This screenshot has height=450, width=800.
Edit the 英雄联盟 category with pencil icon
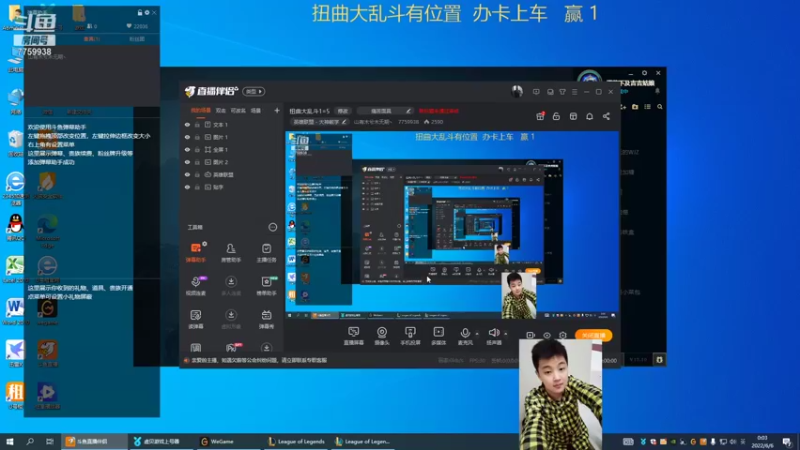[x=344, y=122]
